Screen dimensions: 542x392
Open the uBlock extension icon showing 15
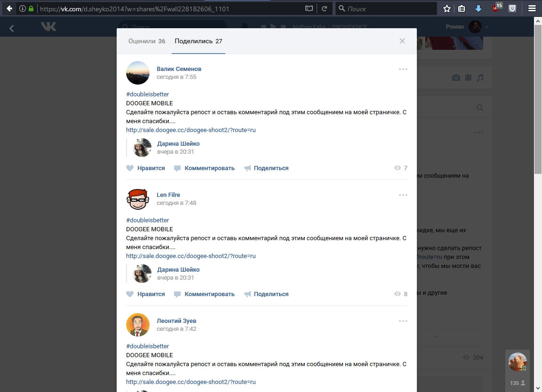[x=497, y=8]
